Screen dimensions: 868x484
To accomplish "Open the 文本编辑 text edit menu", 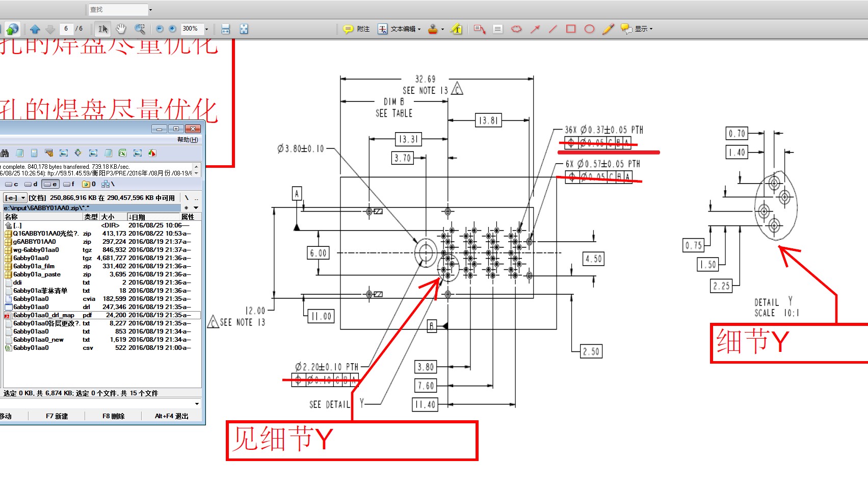I will 400,29.
